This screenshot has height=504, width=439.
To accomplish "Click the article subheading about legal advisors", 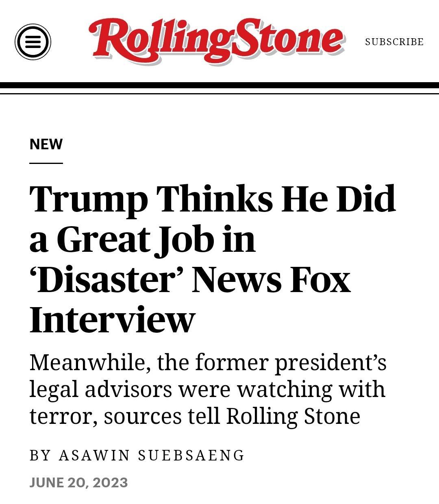I will tap(207, 389).
